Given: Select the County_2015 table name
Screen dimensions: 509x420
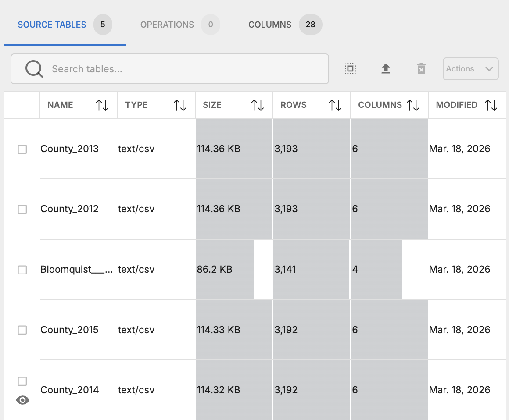Looking at the screenshot, I should pyautogui.click(x=69, y=330).
